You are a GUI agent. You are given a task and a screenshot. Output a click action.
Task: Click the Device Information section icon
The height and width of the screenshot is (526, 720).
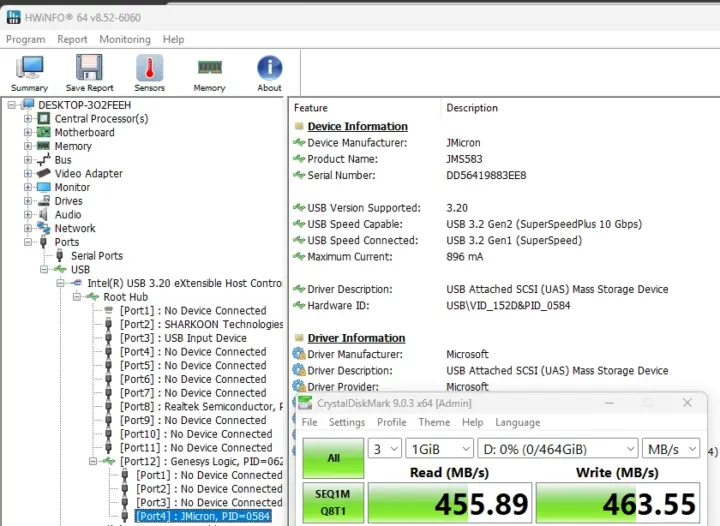pos(299,126)
